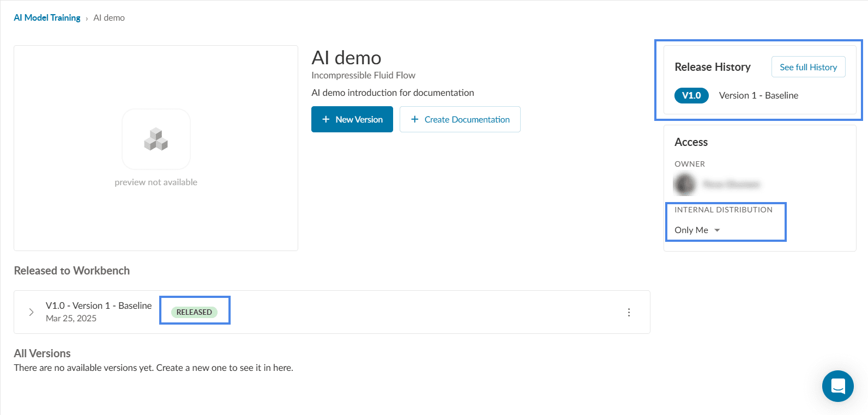
Task: Click the 'Incompressible Fluid Flow' subtitle
Action: click(363, 75)
